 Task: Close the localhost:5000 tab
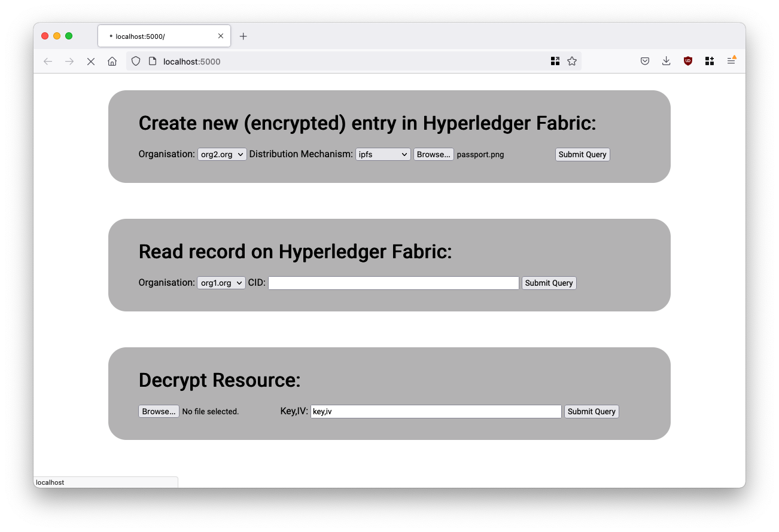tap(221, 36)
